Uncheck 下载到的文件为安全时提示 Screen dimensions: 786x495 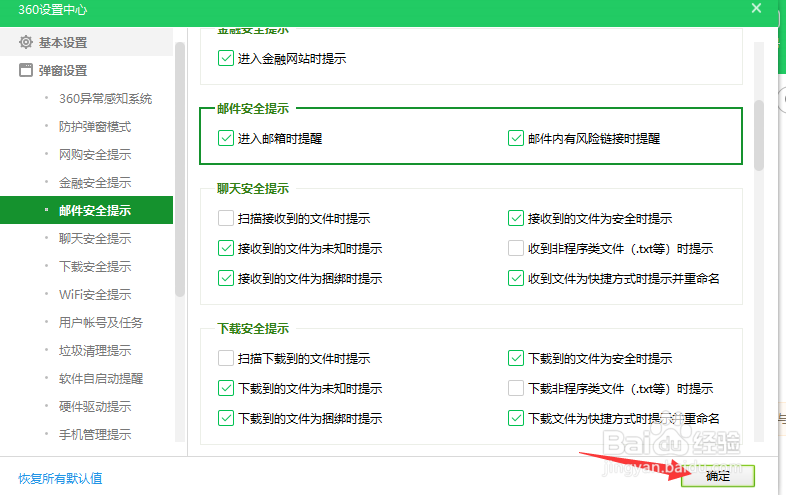[x=516, y=358]
